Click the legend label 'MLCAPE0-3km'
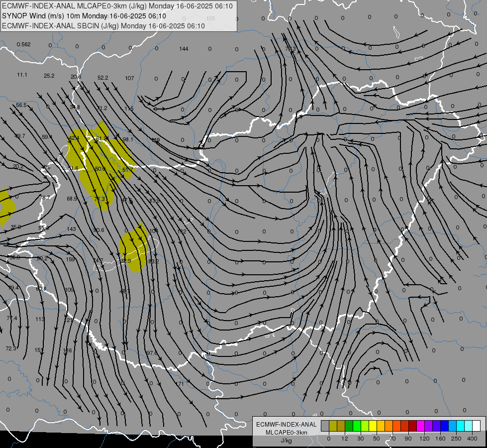This screenshot has width=487, height=448. (x=286, y=433)
